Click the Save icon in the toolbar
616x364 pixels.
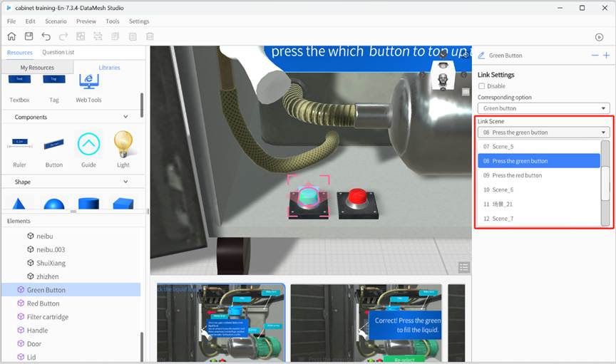click(29, 36)
